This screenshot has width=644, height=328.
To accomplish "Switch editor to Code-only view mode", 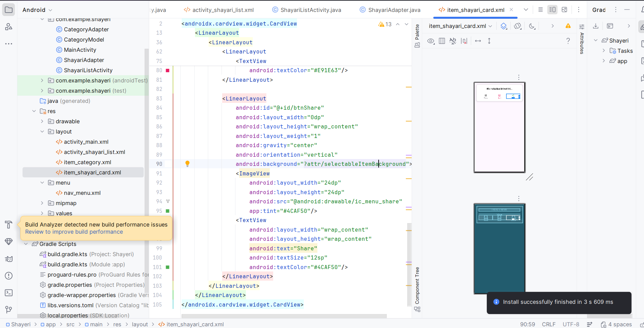I will (540, 10).
